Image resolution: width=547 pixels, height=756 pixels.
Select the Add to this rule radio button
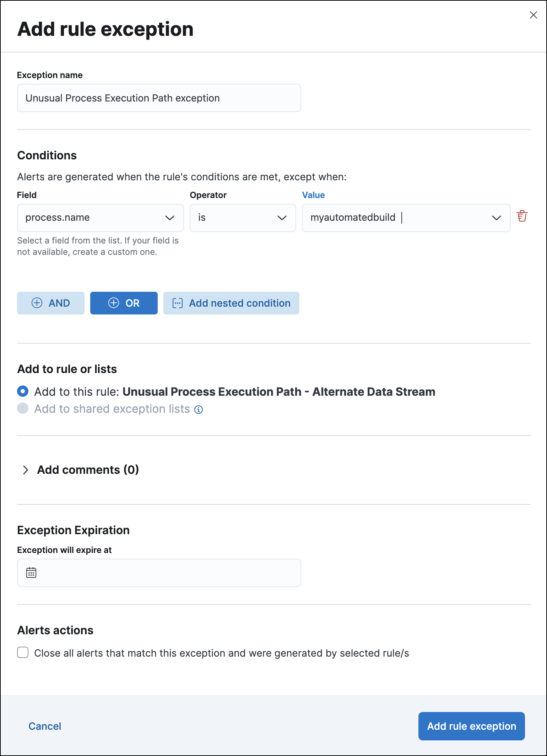22,391
